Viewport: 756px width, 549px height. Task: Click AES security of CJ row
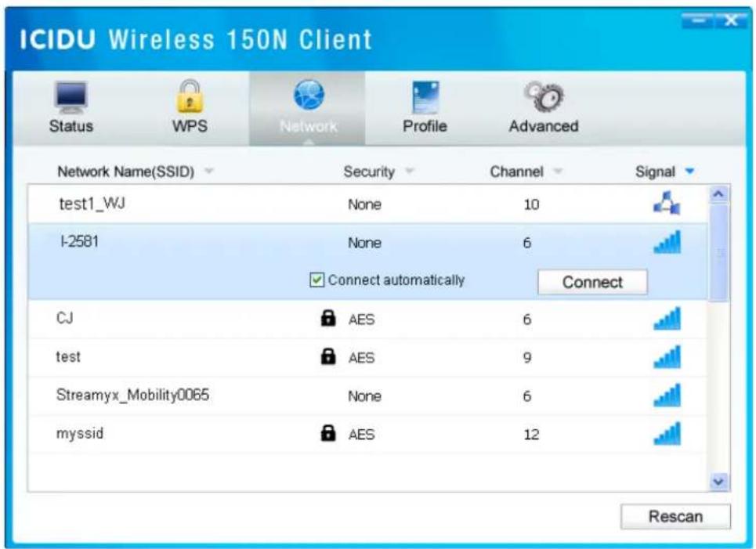point(362,320)
